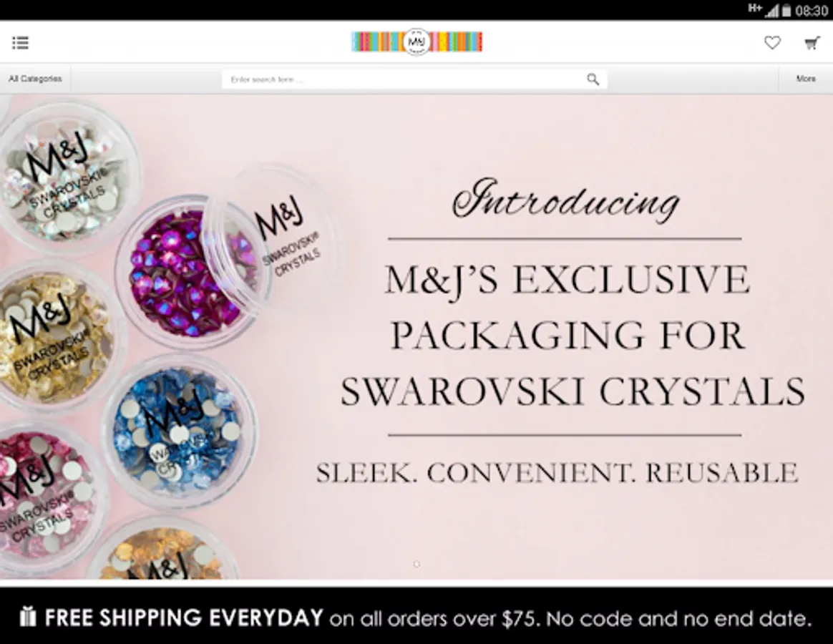This screenshot has height=644, width=833.
Task: Expand the All Categories dropdown
Action: coord(35,79)
